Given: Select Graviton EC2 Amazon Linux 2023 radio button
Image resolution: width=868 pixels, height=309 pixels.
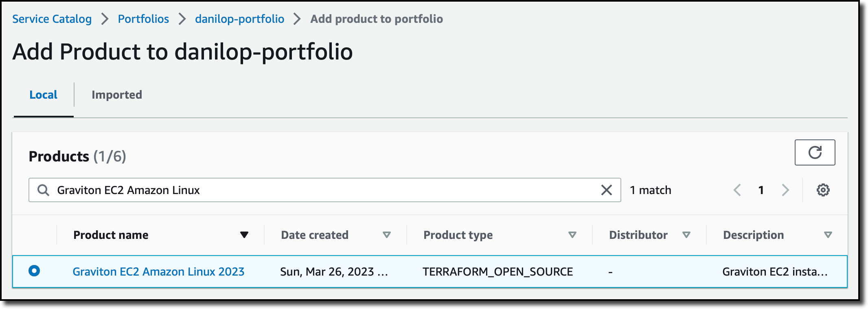Looking at the screenshot, I should tap(34, 271).
